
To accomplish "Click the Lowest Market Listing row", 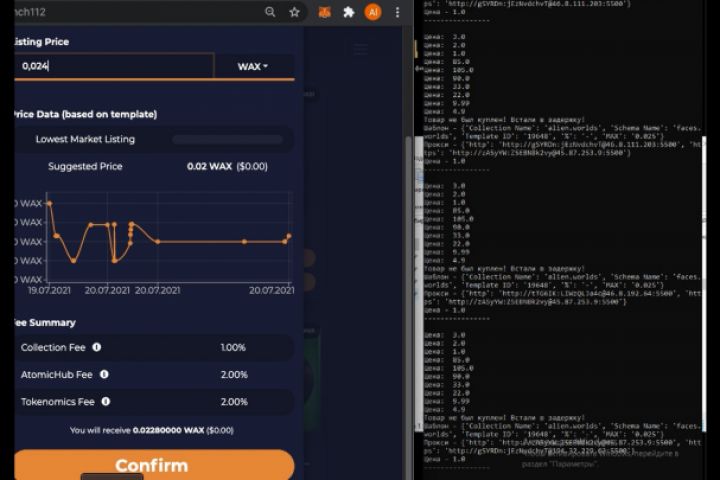I will [154, 139].
